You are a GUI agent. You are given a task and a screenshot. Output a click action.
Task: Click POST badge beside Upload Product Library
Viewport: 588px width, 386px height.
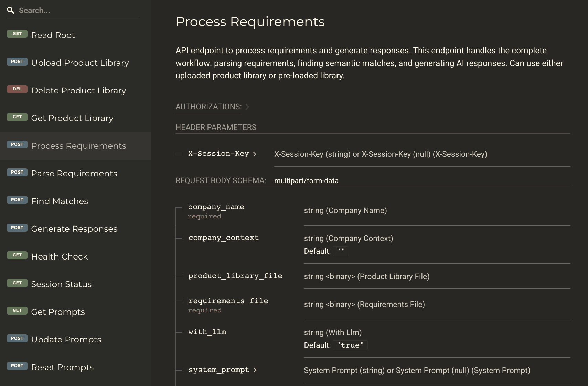click(17, 62)
